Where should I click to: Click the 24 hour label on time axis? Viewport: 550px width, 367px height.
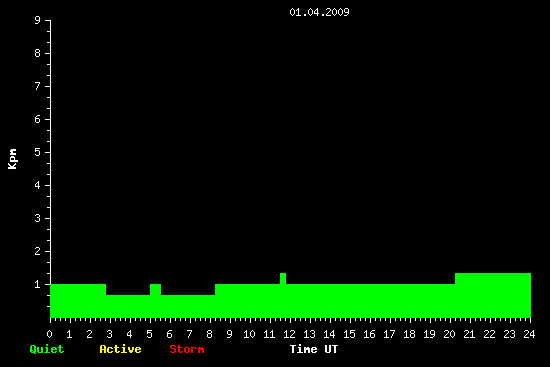coord(529,334)
